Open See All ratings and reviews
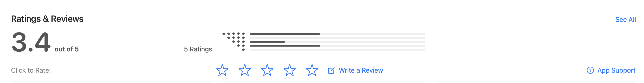644x83 pixels. (x=626, y=20)
